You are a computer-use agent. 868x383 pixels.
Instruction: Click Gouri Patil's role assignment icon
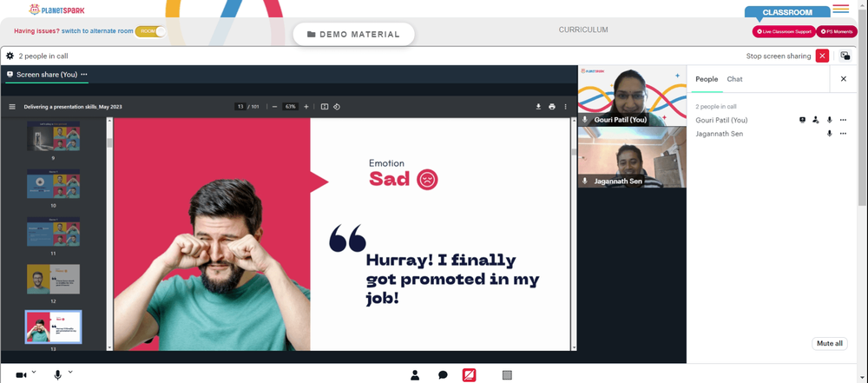pyautogui.click(x=815, y=120)
